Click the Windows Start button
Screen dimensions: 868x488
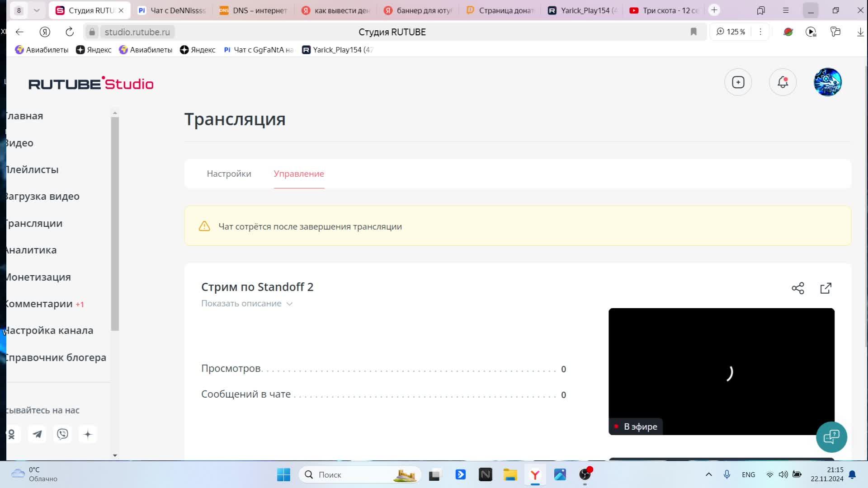(x=283, y=474)
